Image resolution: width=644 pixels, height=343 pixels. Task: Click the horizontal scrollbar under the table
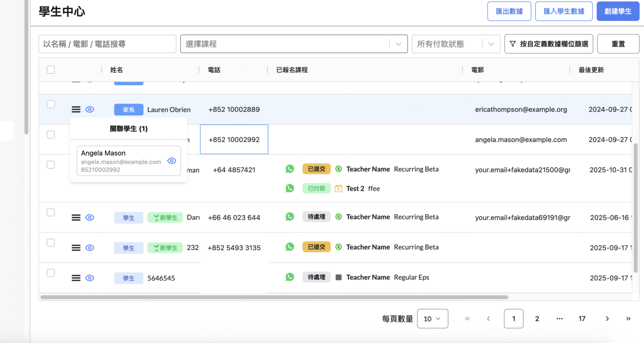[274, 297]
